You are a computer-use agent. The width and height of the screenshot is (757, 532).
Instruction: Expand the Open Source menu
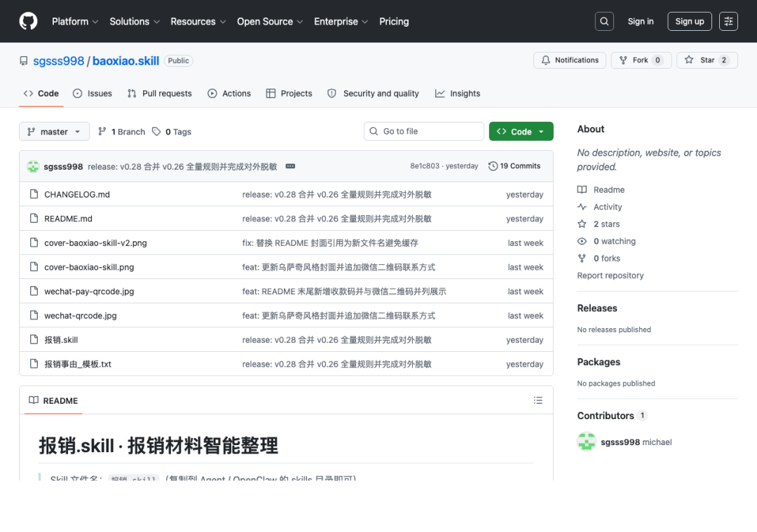pyautogui.click(x=270, y=21)
